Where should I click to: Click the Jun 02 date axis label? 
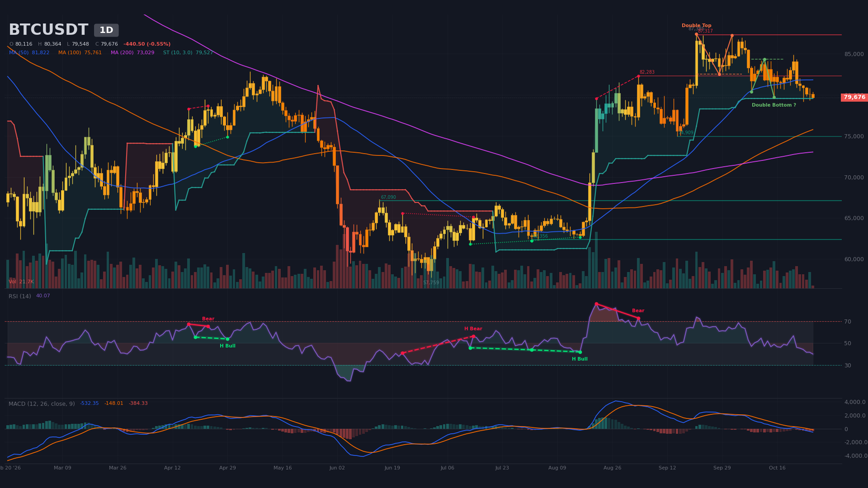(x=337, y=467)
